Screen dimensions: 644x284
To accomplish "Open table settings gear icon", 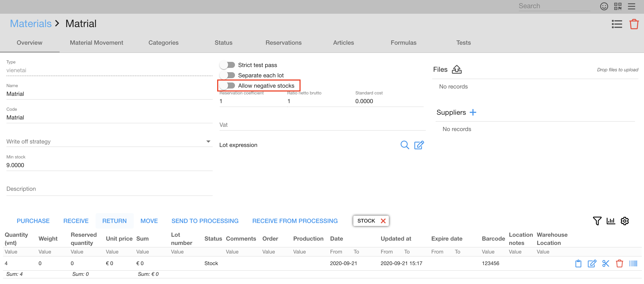I will [624, 221].
